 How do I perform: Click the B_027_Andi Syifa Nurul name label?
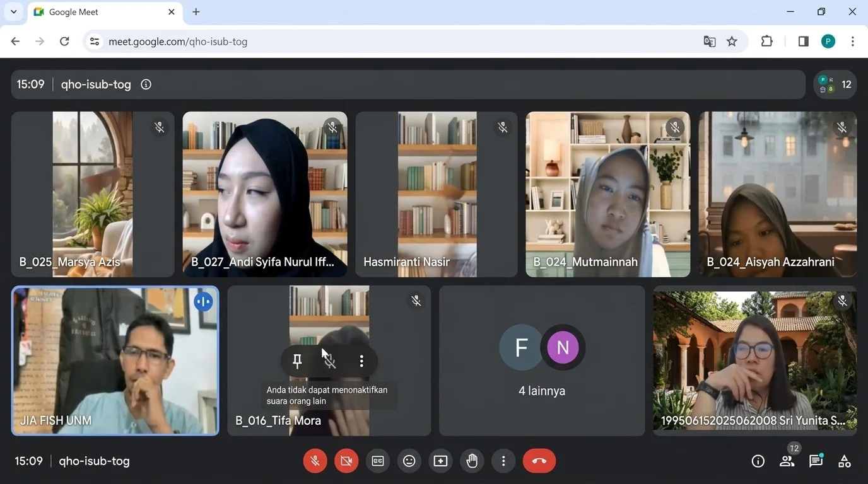click(263, 262)
